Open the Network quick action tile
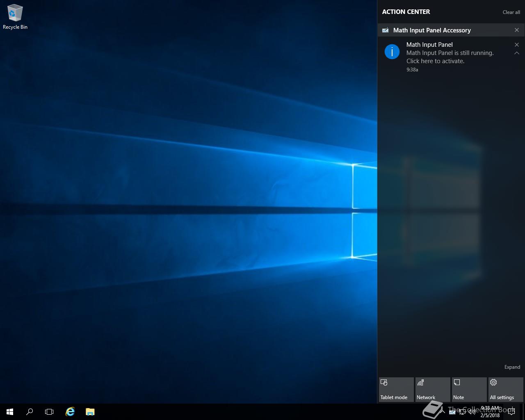Screen dimensions: 525x420 [433, 390]
